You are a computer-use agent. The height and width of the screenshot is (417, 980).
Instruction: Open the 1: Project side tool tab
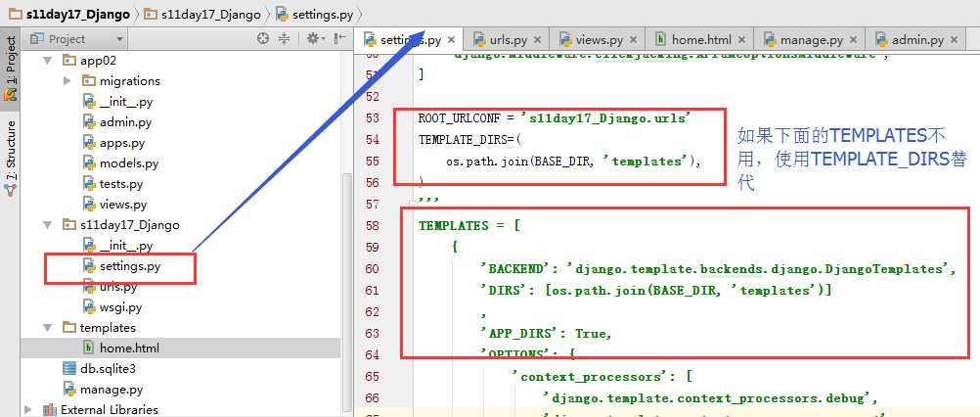(11, 68)
